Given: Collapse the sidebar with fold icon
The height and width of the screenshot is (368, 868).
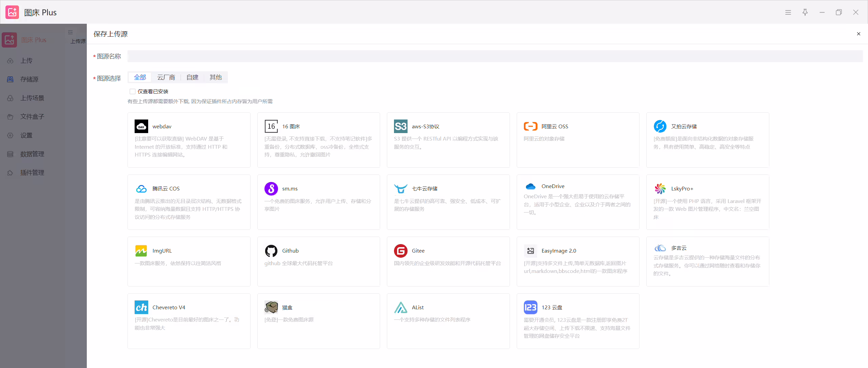Looking at the screenshot, I should pos(70,32).
